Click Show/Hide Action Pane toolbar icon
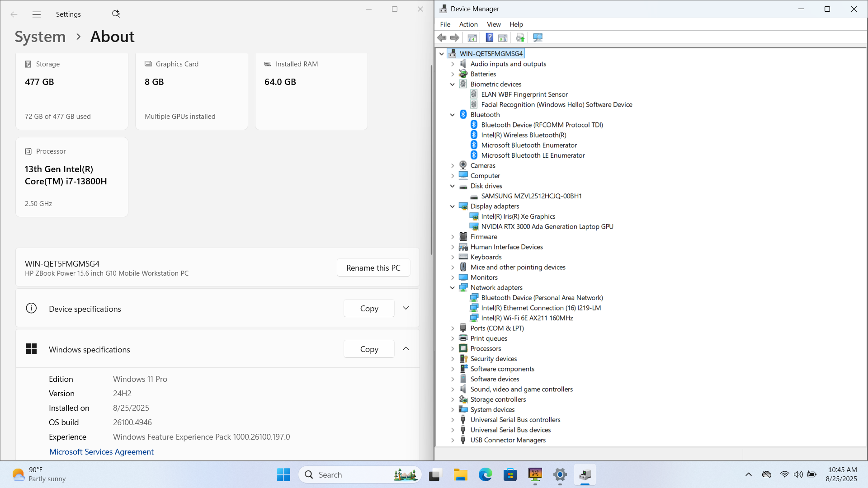 click(503, 38)
